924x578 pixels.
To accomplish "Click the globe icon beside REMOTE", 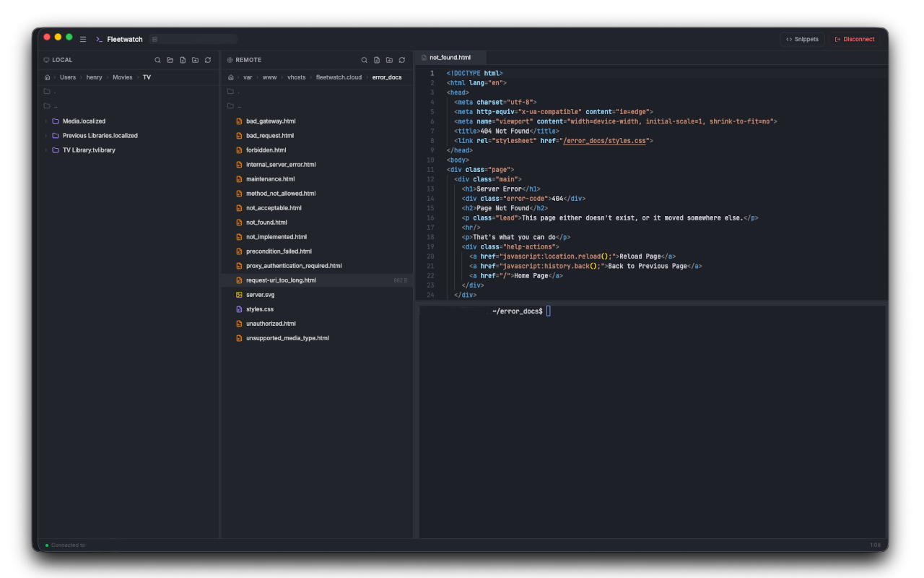I will pyautogui.click(x=230, y=60).
